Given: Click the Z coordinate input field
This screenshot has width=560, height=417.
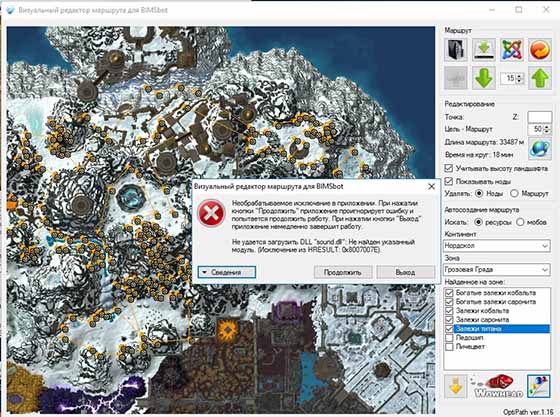Looking at the screenshot, I should pyautogui.click(x=539, y=117).
